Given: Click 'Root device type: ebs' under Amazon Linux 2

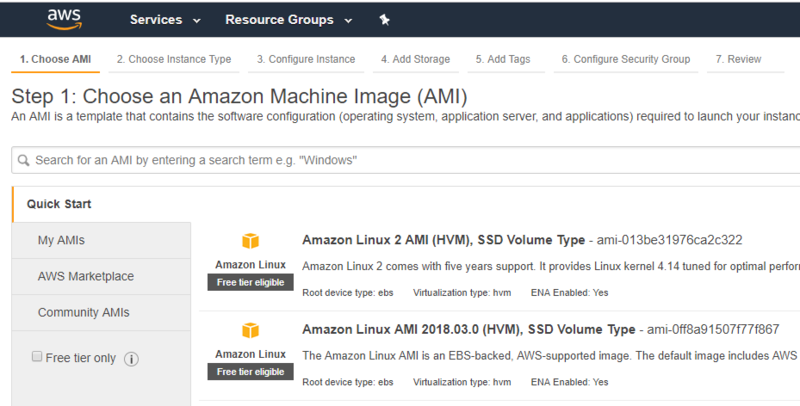Looking at the screenshot, I should (x=347, y=293).
